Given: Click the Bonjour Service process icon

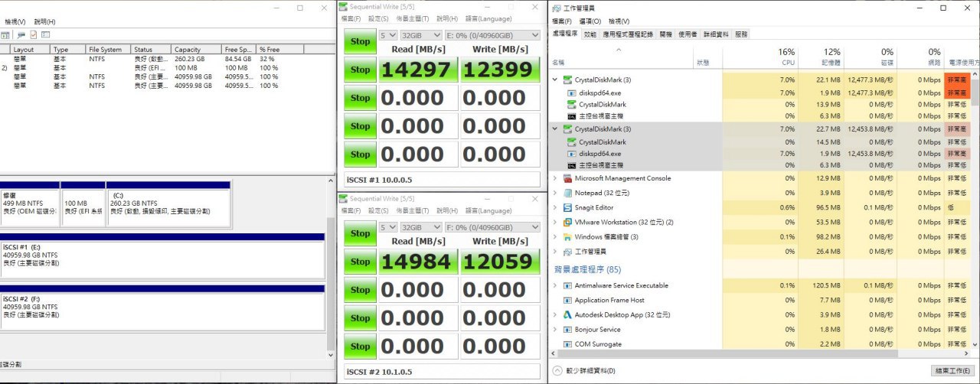Looking at the screenshot, I should coord(567,330).
